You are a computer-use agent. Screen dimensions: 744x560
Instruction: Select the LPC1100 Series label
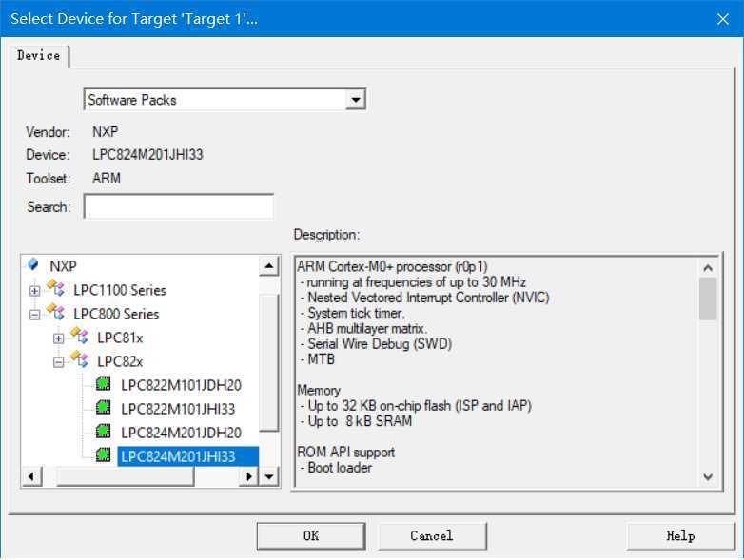coord(120,290)
